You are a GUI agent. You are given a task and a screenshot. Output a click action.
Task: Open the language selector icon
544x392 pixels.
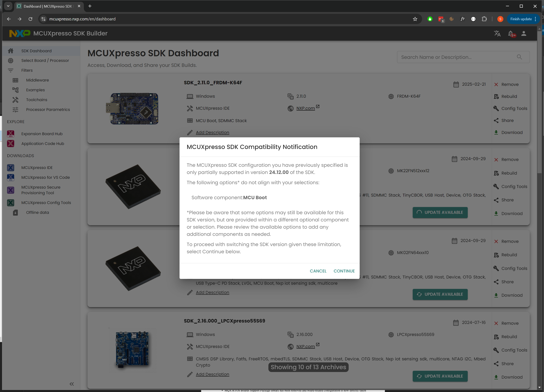[497, 34]
